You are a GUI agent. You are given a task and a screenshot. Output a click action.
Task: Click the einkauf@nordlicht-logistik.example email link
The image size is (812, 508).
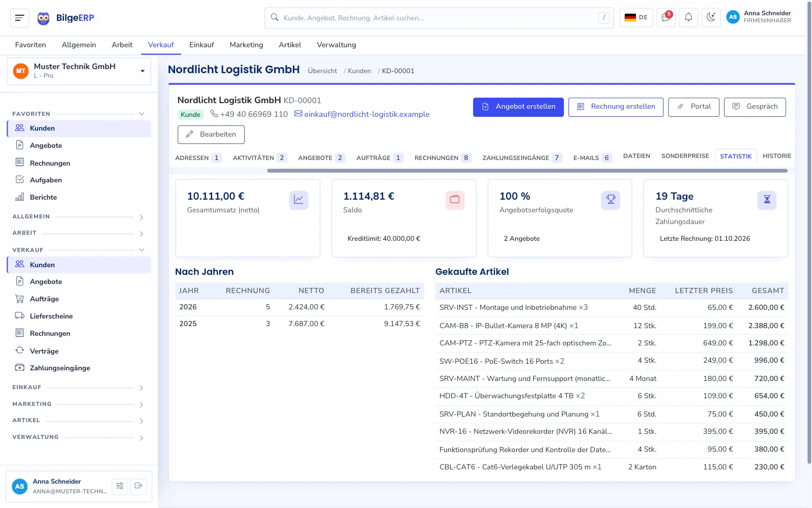(366, 114)
